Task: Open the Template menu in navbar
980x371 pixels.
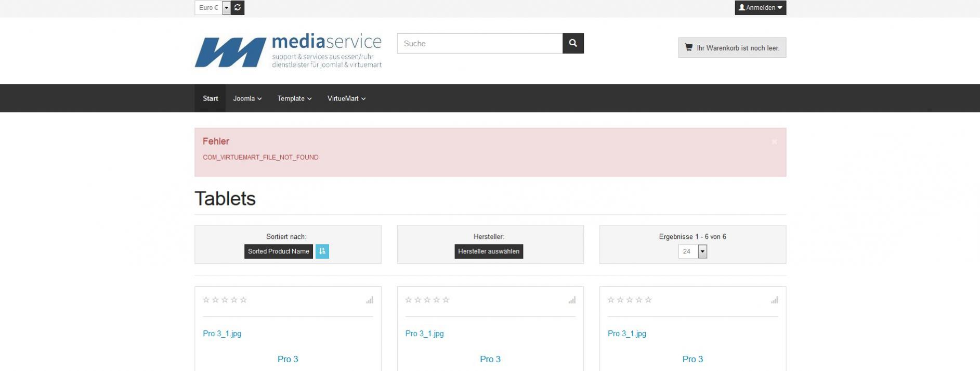Action: 294,98
